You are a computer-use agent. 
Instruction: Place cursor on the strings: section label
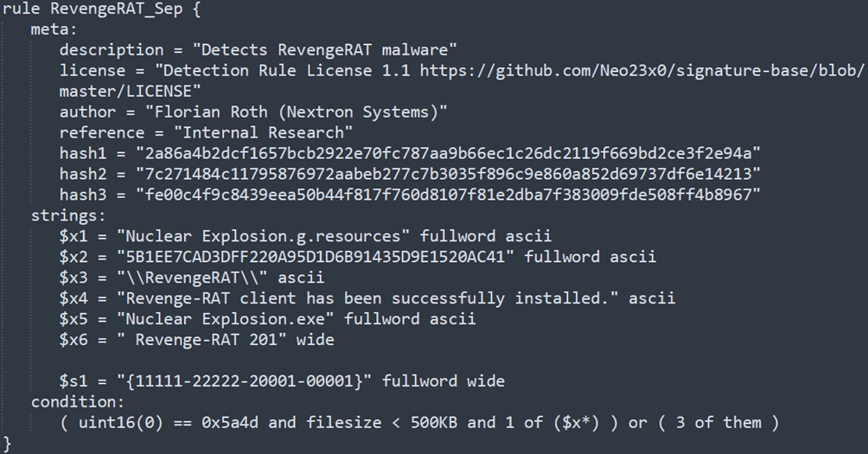click(x=68, y=215)
